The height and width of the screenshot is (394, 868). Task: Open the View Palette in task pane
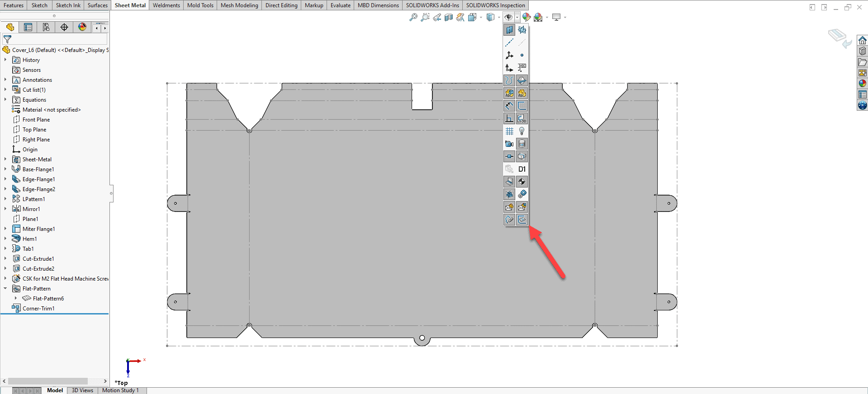coord(863,73)
